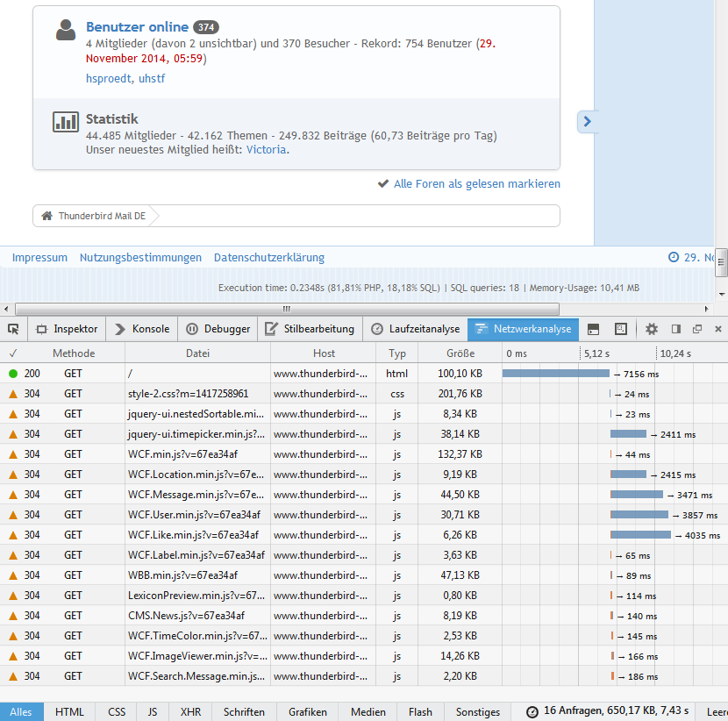The image size is (728, 721).
Task: Open developer tools settings gear
Action: tap(652, 329)
